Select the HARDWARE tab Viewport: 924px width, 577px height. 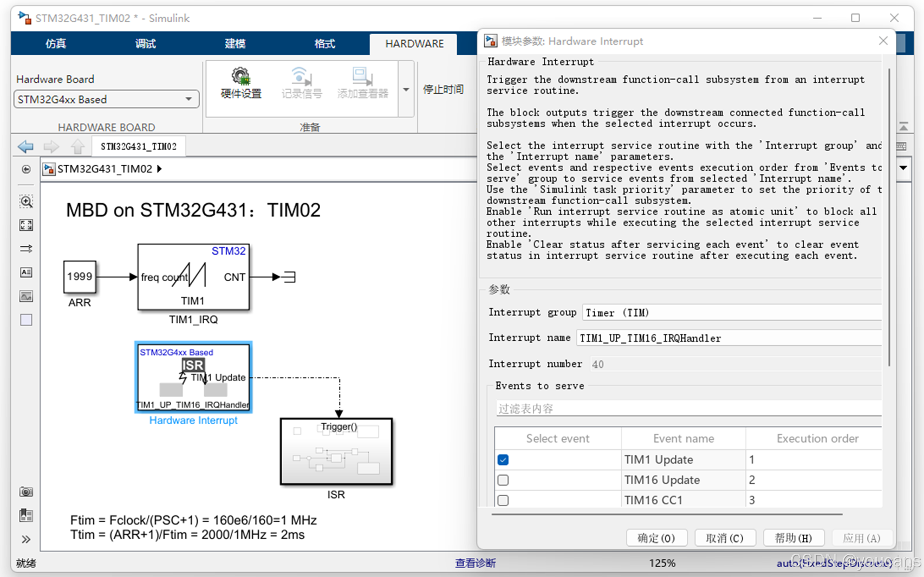414,44
